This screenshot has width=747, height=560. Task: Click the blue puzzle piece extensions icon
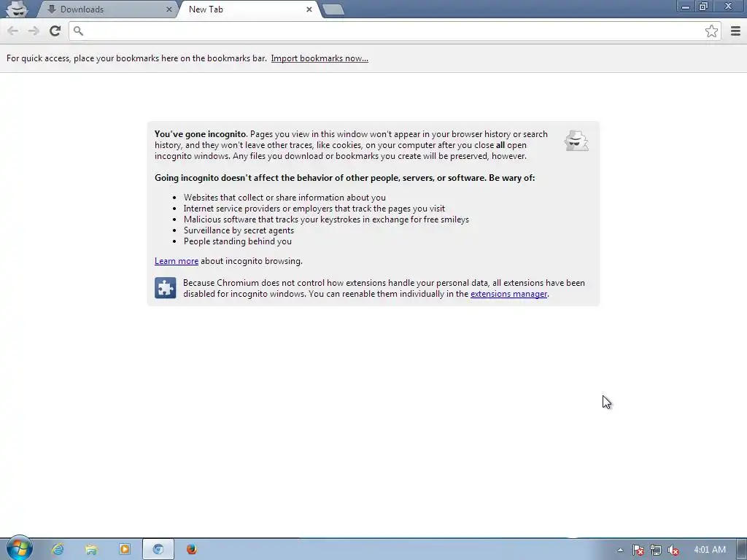point(166,287)
